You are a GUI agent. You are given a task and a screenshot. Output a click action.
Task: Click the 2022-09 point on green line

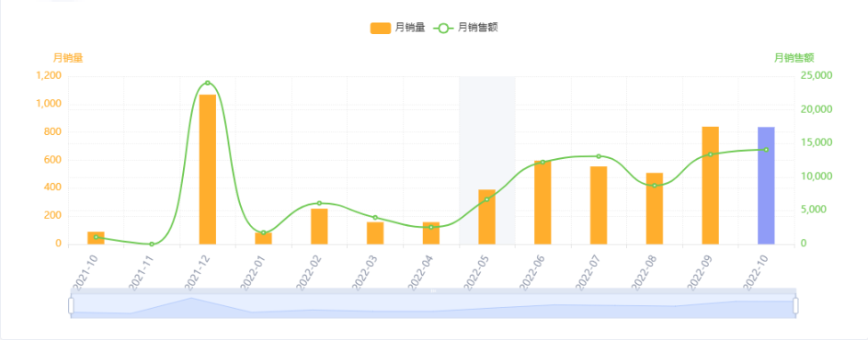710,154
